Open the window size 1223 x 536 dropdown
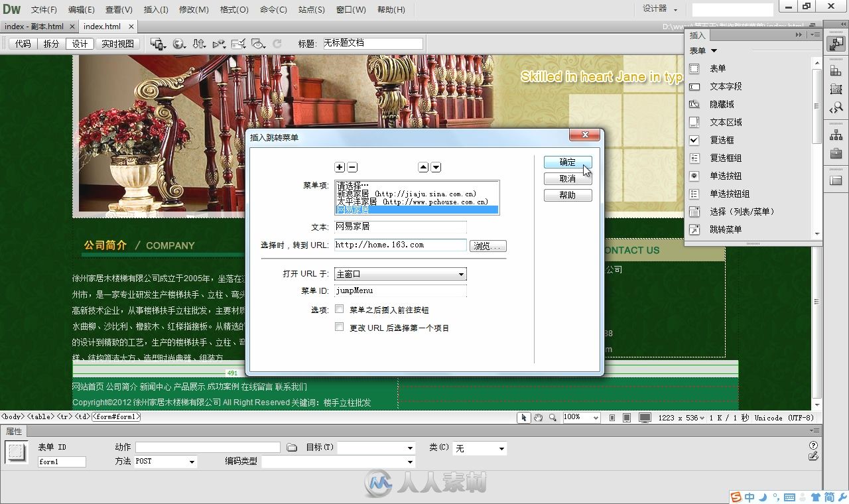 point(680,418)
